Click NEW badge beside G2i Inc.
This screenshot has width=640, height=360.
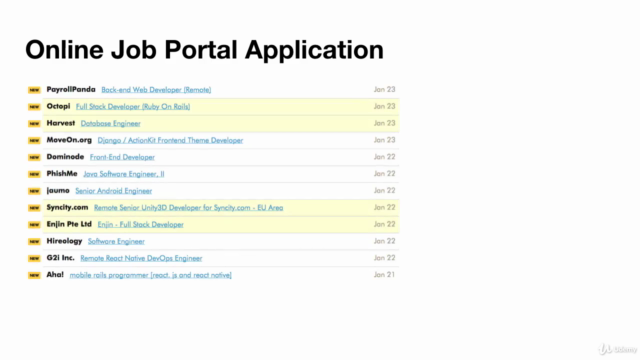pos(34,258)
